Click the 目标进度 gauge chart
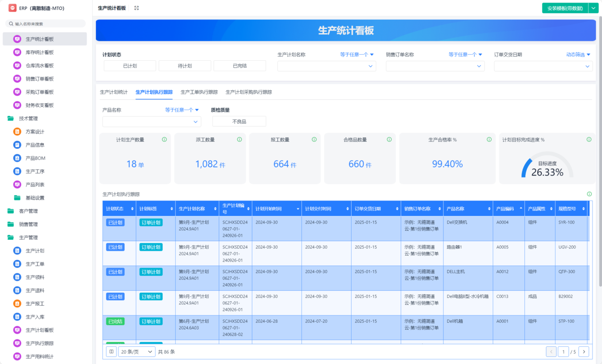Viewport: 602px width, 364px height. click(547, 167)
